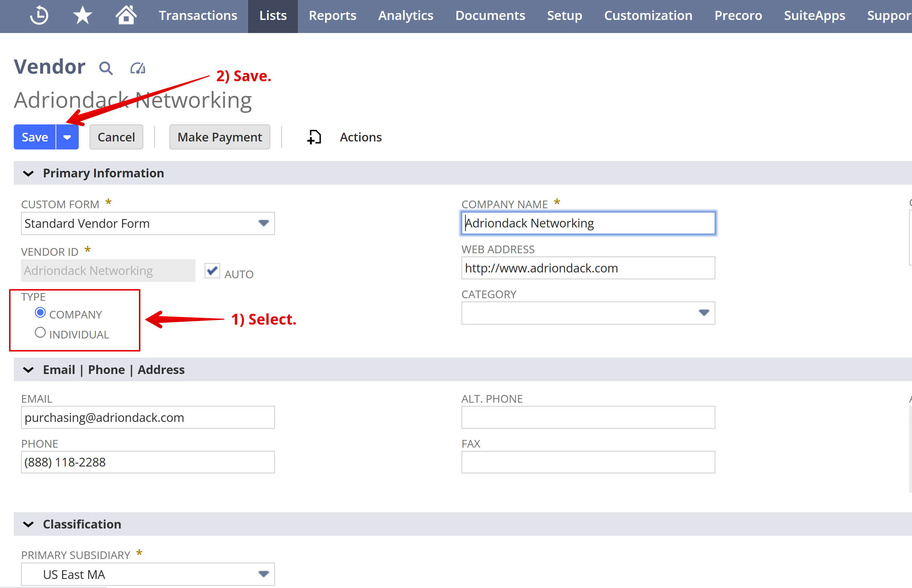Click the Web Address input field
Viewport: 912px width, 588px height.
[x=588, y=268]
